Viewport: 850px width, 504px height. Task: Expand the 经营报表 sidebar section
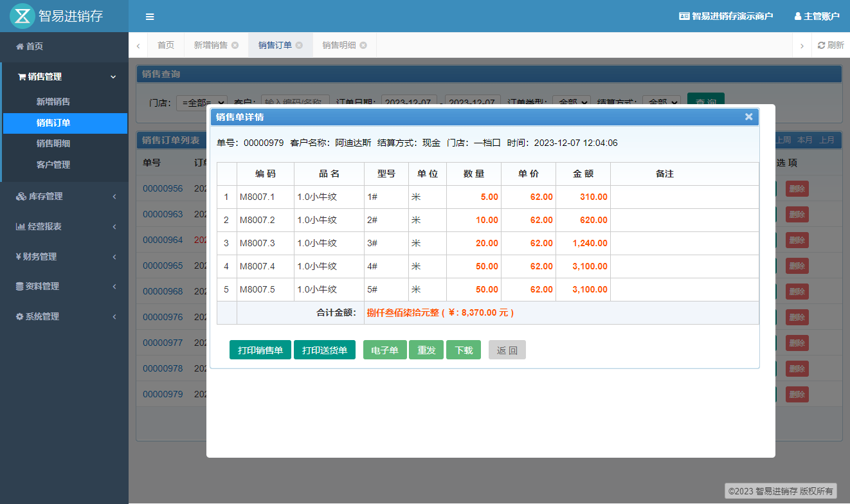tap(64, 226)
